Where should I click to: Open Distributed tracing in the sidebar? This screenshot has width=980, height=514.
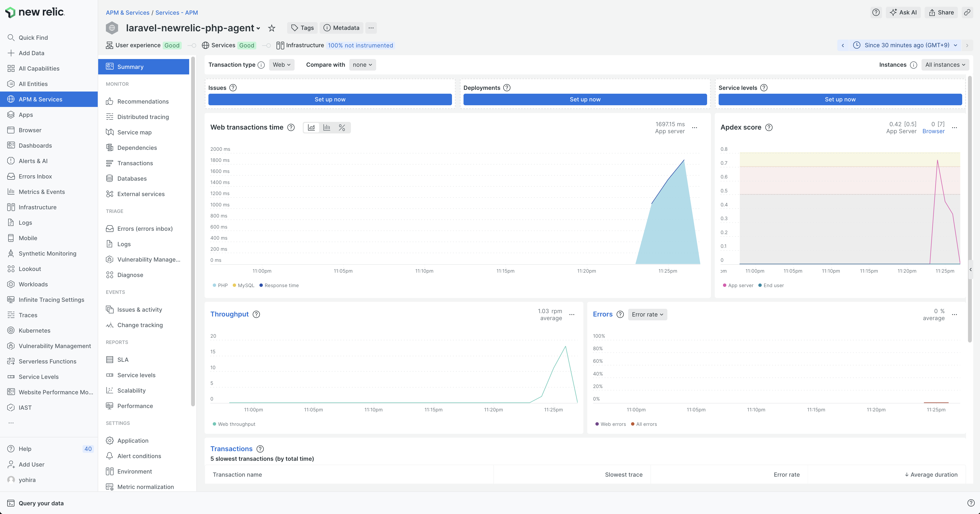point(143,117)
